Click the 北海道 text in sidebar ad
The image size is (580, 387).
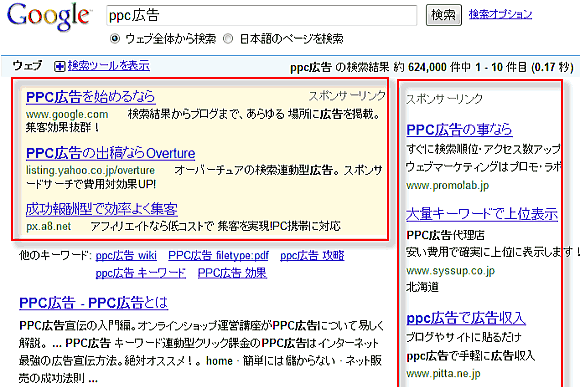[422, 287]
